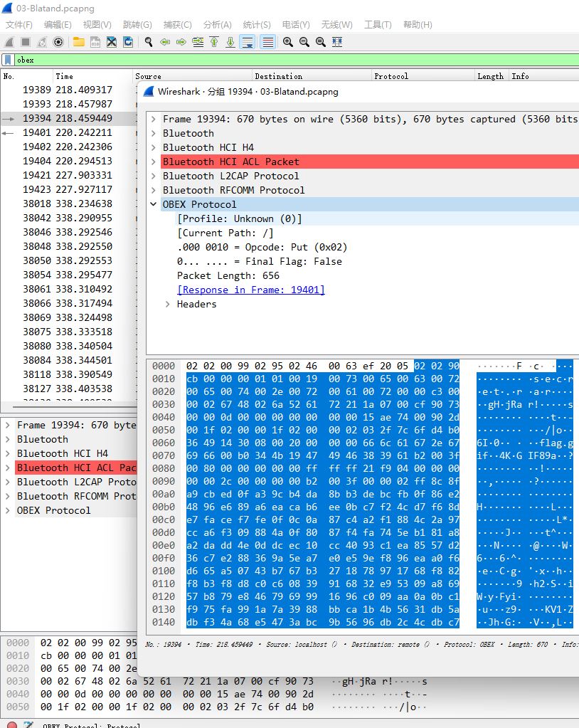This screenshot has height=728, width=579.
Task: Open the 视图(V) menu
Action: click(x=97, y=25)
